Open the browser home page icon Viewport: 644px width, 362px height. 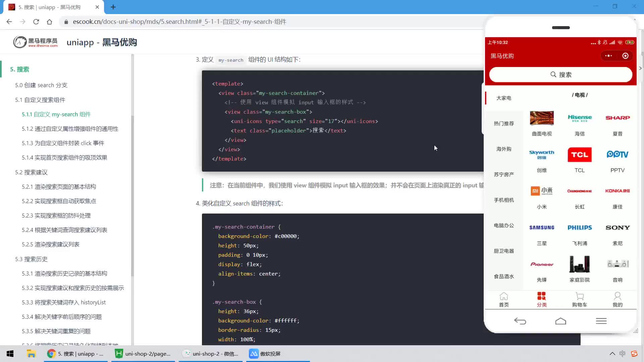(49, 22)
